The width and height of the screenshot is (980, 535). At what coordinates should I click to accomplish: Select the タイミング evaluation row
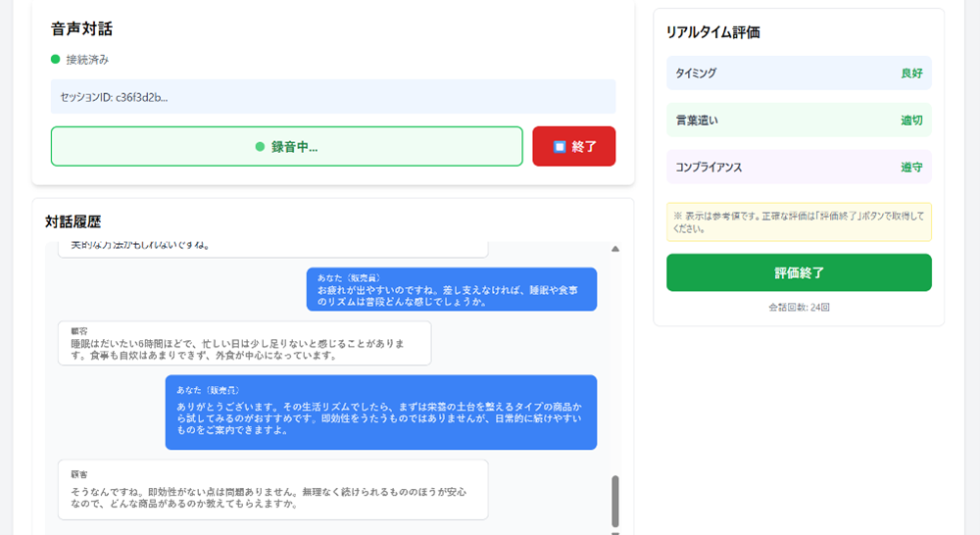[x=799, y=73]
